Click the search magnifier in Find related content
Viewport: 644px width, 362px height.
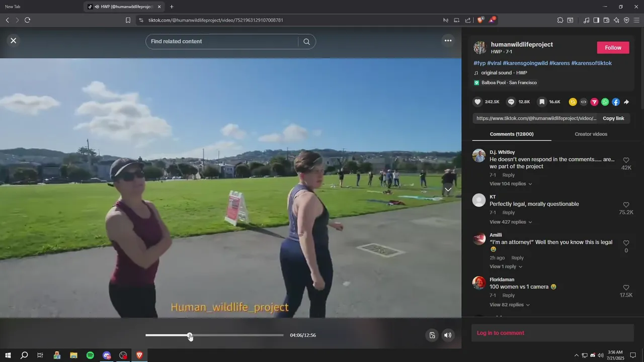click(x=306, y=41)
